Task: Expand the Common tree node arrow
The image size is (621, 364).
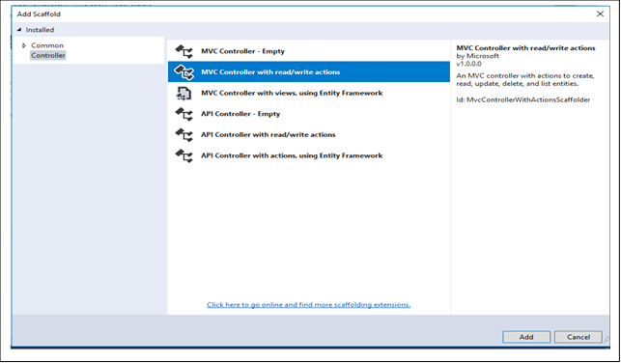Action: pyautogui.click(x=24, y=45)
